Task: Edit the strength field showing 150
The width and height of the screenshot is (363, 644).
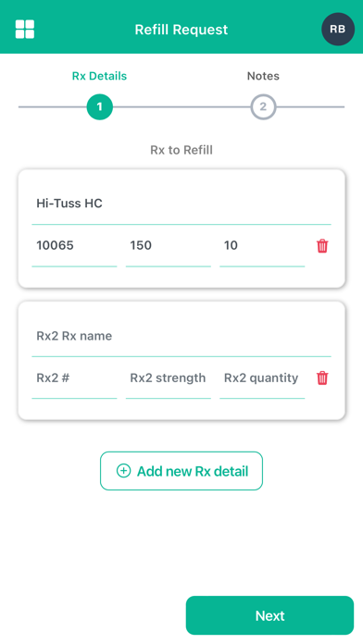Action: tap(169, 246)
